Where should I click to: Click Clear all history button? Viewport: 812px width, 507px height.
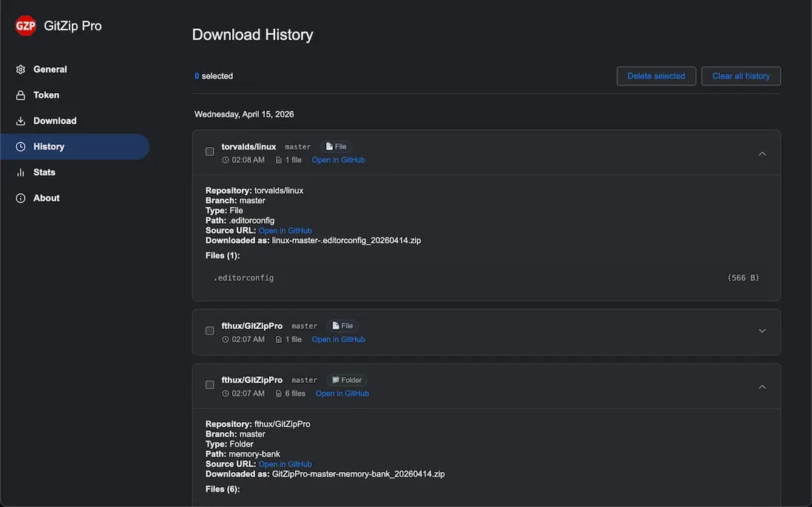pos(740,76)
